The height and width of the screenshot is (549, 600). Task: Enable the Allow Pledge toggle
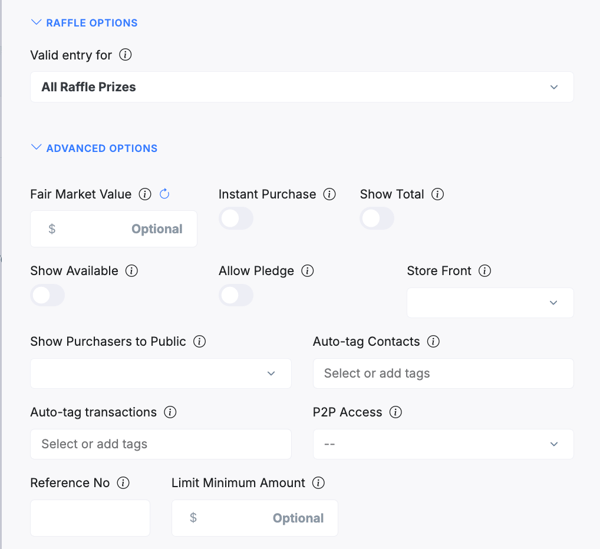pyautogui.click(x=236, y=295)
